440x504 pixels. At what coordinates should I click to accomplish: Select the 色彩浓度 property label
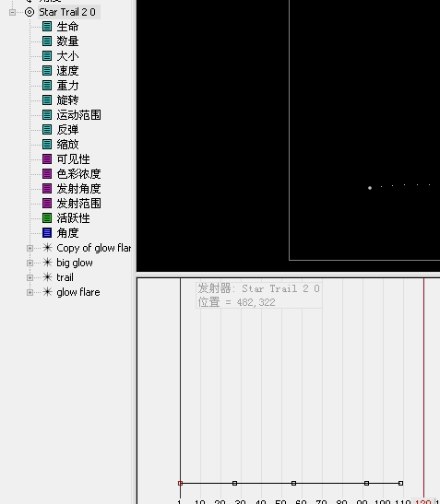pyautogui.click(x=78, y=174)
